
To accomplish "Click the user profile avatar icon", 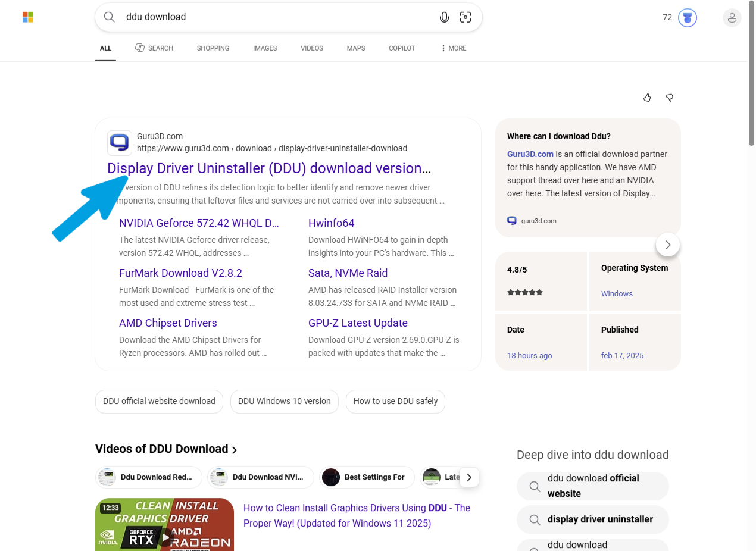I will (732, 18).
